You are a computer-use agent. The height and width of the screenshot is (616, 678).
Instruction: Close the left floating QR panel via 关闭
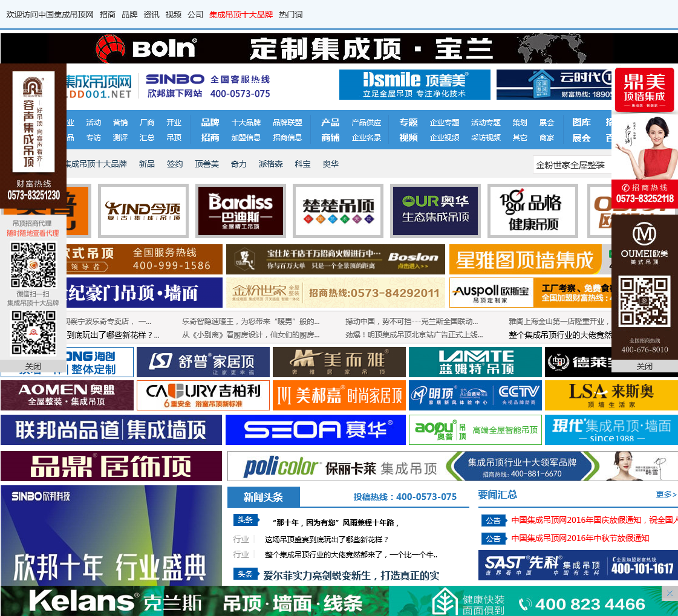33,366
